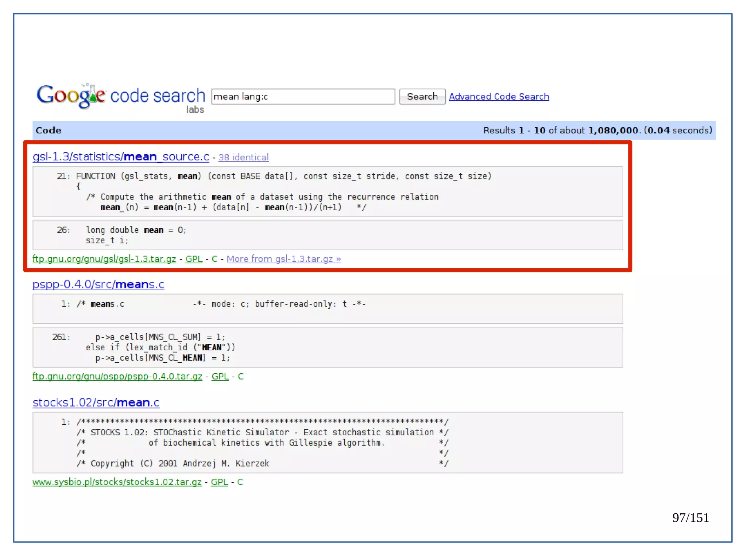The image size is (747, 560).
Task: Open the pspp-0.4.0/src/means.c result
Action: 98,284
